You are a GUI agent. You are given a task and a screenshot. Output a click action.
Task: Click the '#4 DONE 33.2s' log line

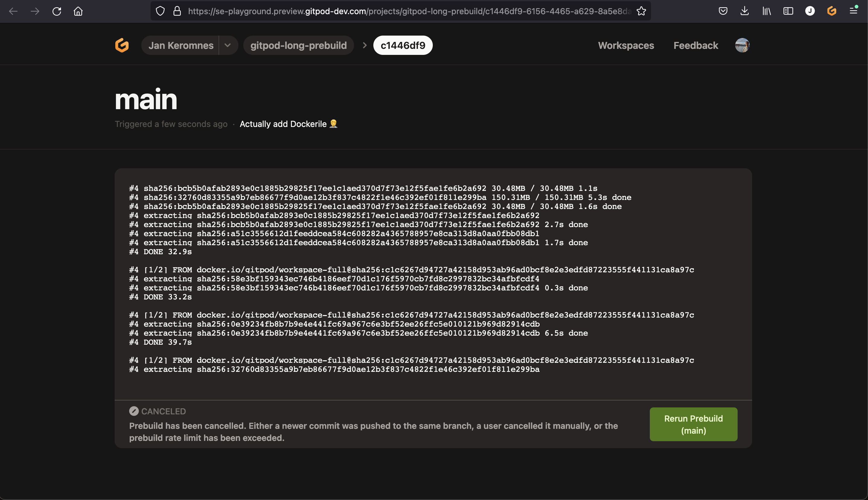pos(160,297)
